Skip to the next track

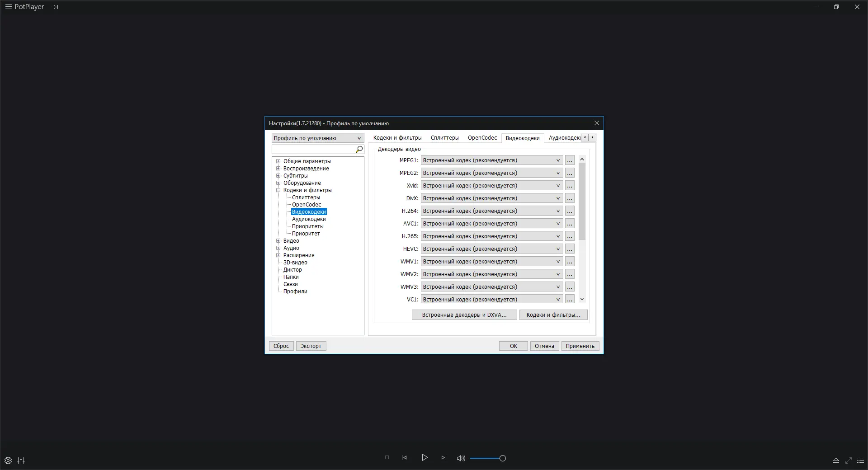443,457
